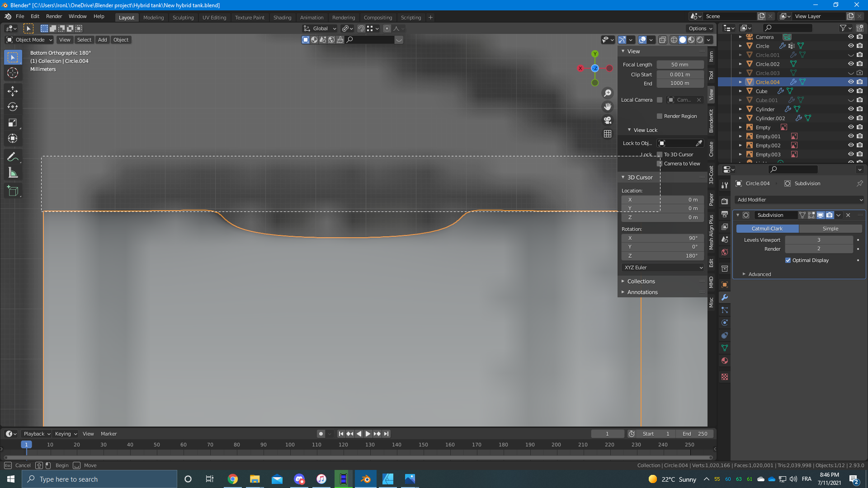Open the XYZ Euler rotation mode dropdown
868x488 pixels.
click(663, 267)
